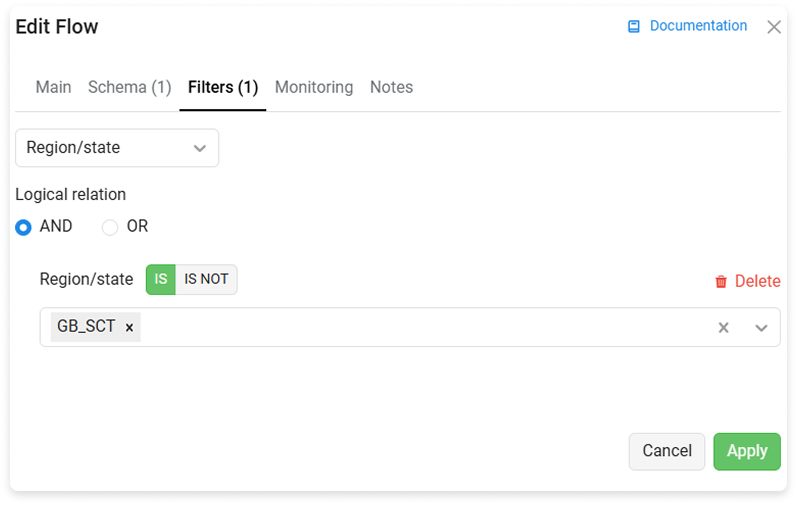Open the Notes tab
The height and width of the screenshot is (505, 797).
tap(391, 87)
